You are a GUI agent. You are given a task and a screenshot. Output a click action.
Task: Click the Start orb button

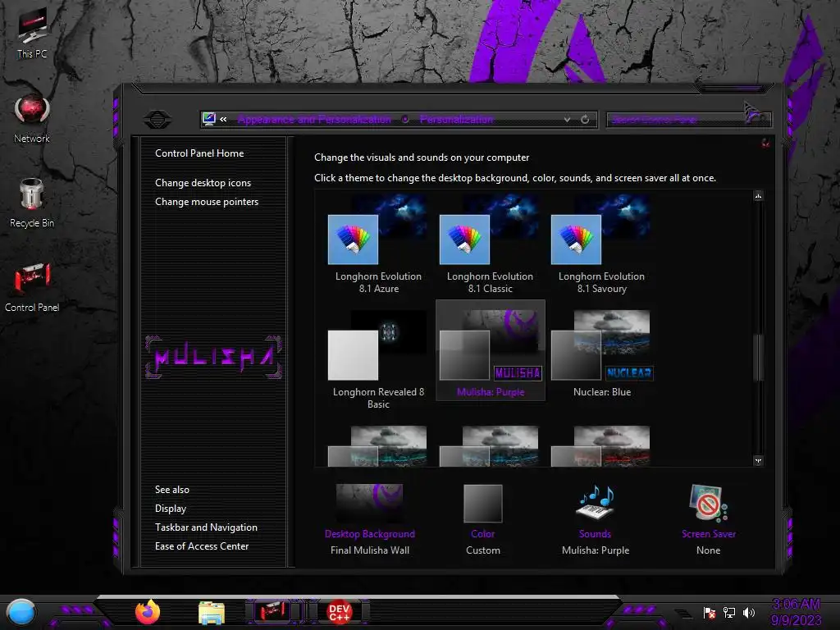click(x=21, y=612)
